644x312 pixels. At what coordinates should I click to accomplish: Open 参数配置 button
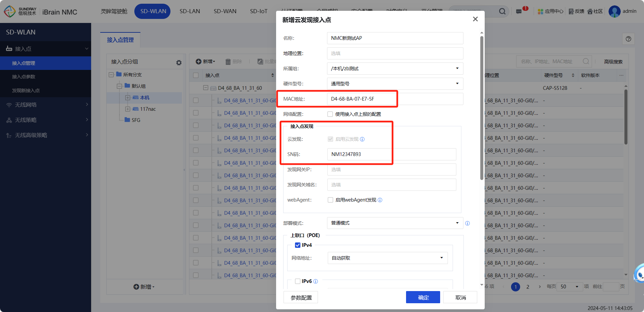pyautogui.click(x=301, y=297)
